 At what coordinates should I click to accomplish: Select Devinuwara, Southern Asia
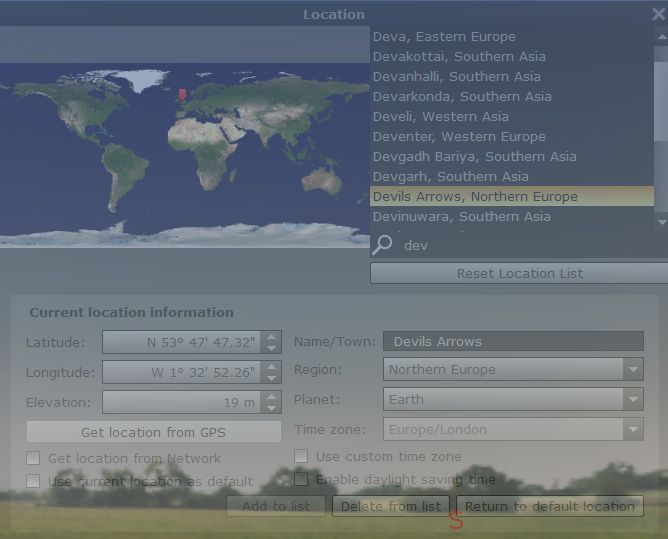(x=512, y=216)
